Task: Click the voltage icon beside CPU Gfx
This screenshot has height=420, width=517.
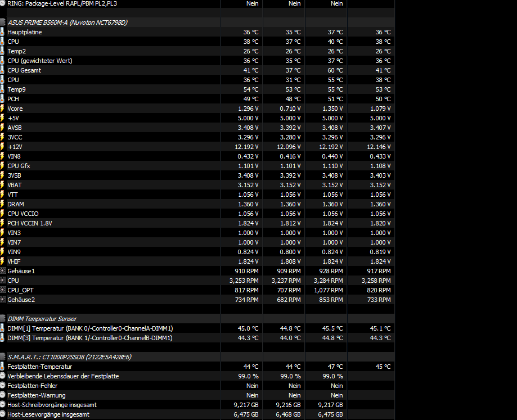Action: pos(2,166)
